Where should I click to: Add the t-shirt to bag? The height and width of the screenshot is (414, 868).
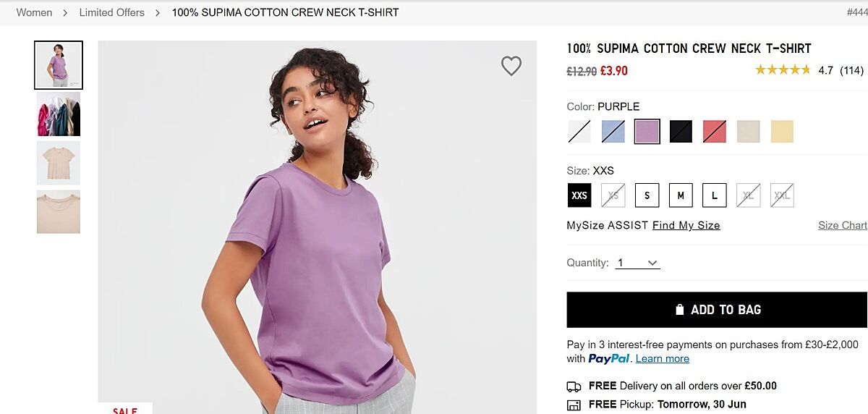tap(717, 310)
